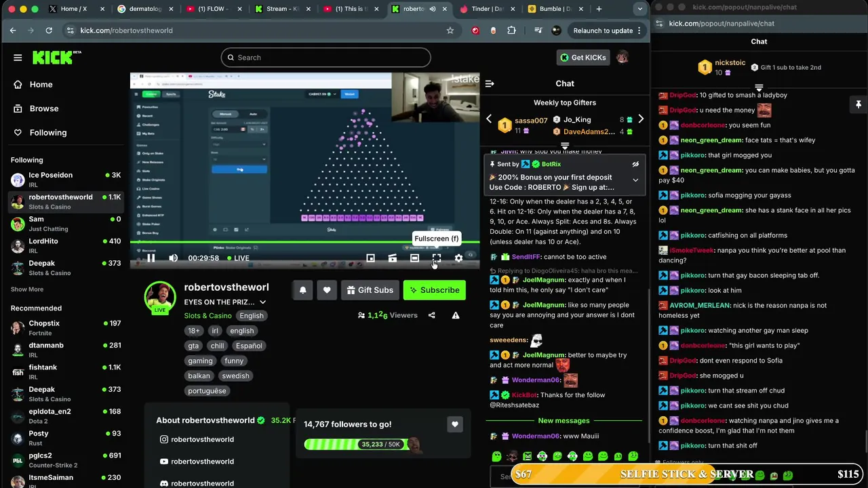This screenshot has height=488, width=868.
Task: Open Ice Poseidon channel in Following
Action: [x=66, y=180]
